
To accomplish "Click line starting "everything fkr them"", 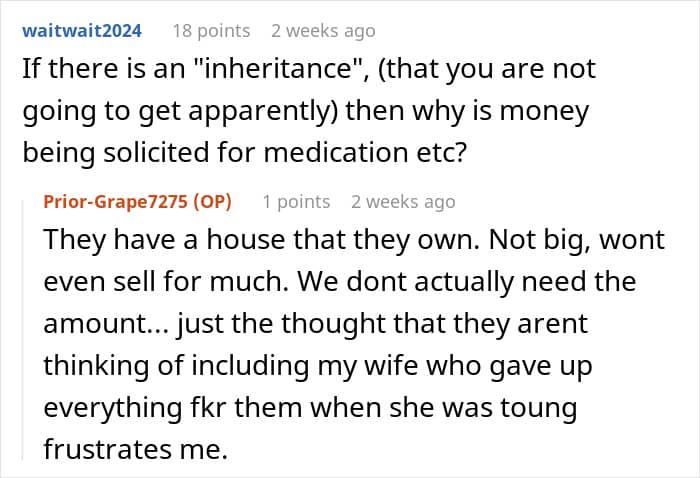I will click(x=310, y=408).
